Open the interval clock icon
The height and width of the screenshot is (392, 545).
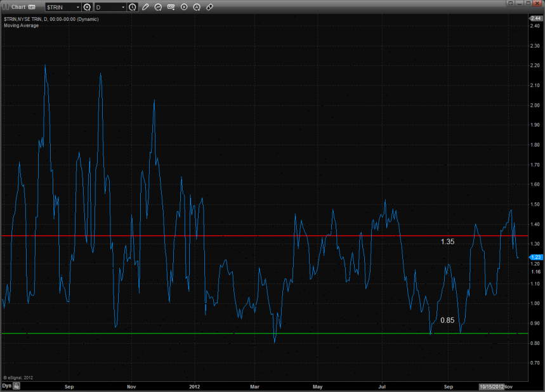point(132,7)
